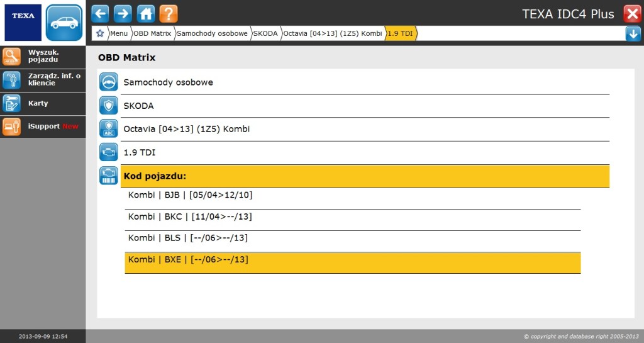Click the model ABC shield icon
This screenshot has width=644, height=343.
pos(109,128)
